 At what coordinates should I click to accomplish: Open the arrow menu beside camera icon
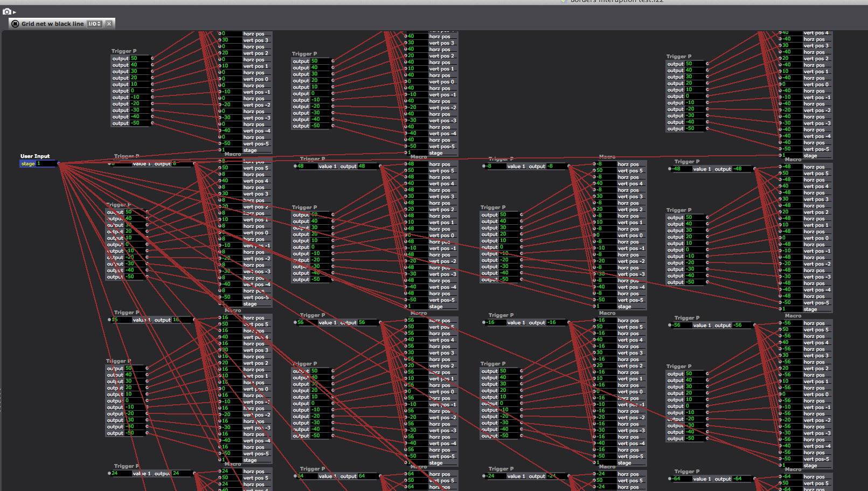[15, 12]
